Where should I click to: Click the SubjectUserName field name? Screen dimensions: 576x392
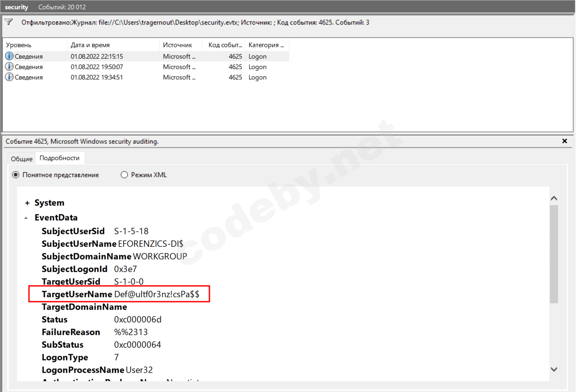click(x=79, y=244)
